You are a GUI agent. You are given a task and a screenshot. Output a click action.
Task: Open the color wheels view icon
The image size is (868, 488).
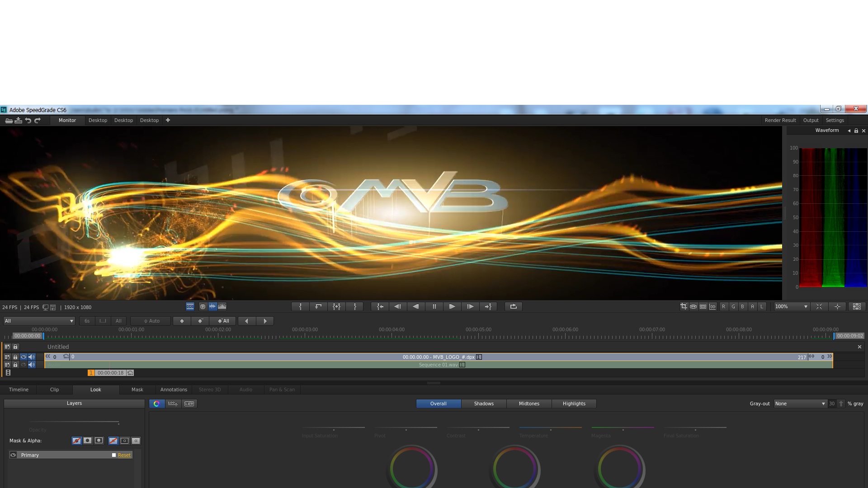[x=156, y=404]
